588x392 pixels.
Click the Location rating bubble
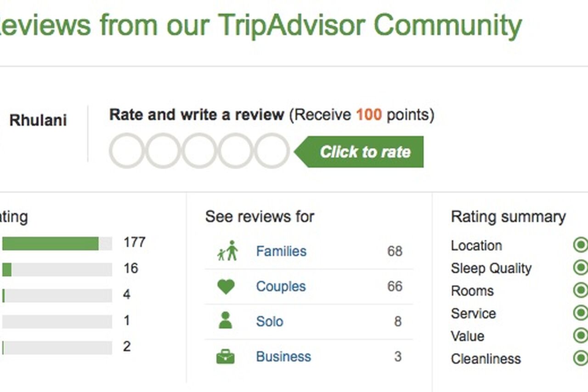581,245
